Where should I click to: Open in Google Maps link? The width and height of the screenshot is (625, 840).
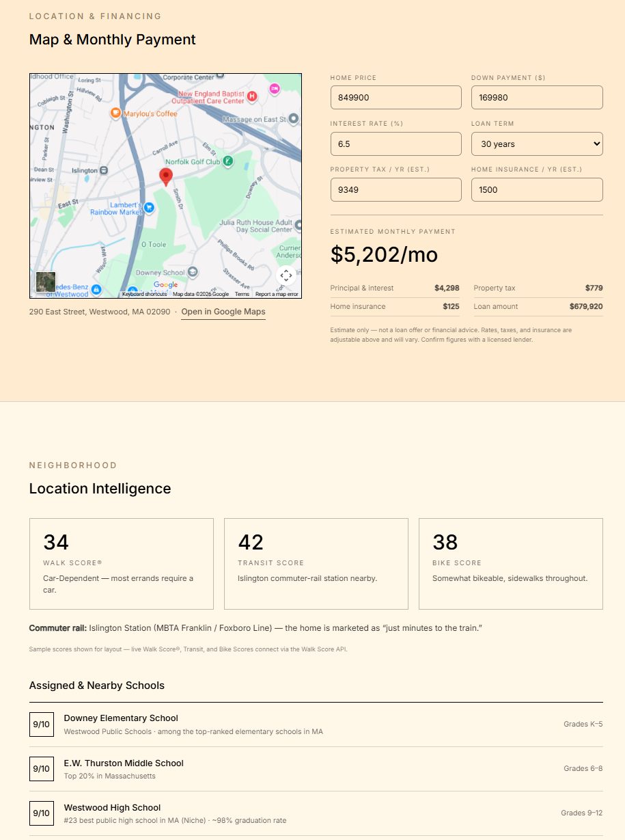pyautogui.click(x=223, y=312)
